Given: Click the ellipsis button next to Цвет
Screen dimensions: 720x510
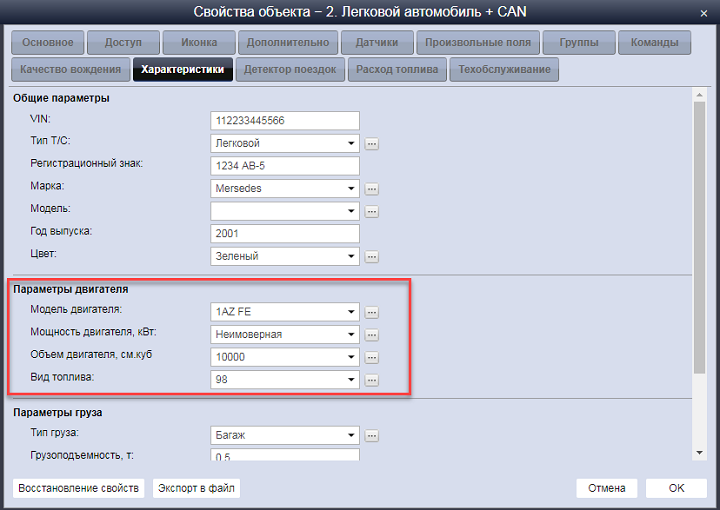Looking at the screenshot, I should (x=372, y=256).
